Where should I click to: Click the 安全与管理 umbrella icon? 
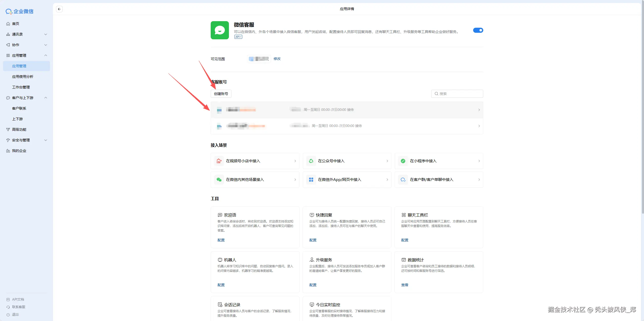[8, 140]
